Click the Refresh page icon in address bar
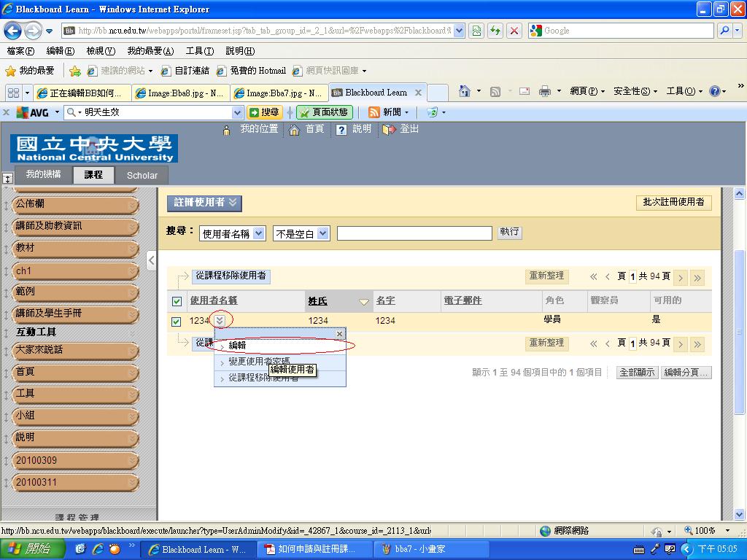Image resolution: width=747 pixels, height=560 pixels. pyautogui.click(x=496, y=31)
